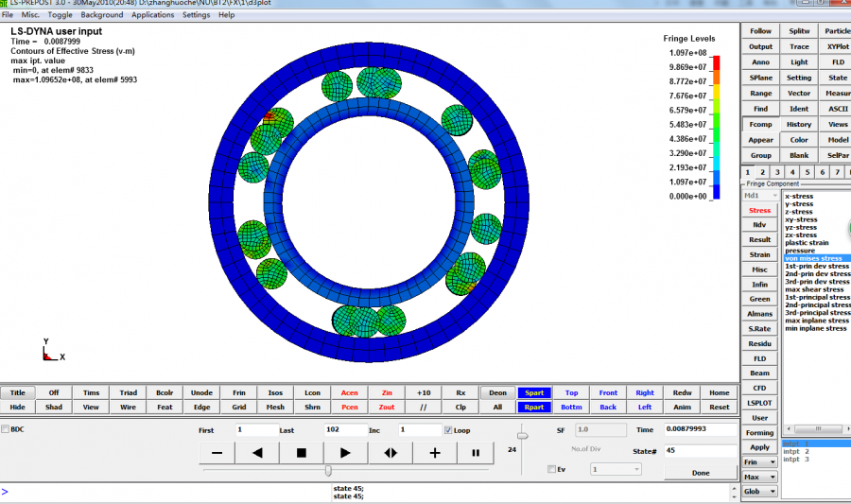Click the animation progress slider
851x504 pixels.
[x=328, y=470]
